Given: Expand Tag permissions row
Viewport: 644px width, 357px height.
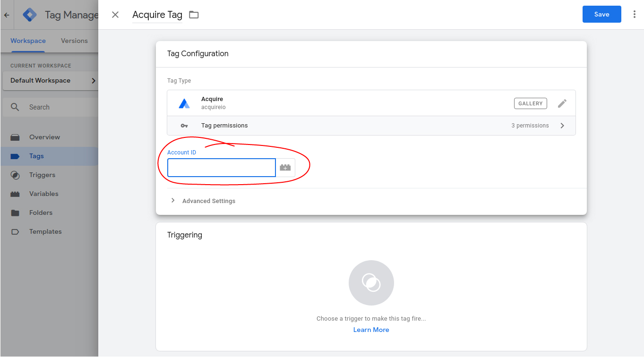Looking at the screenshot, I should (562, 126).
